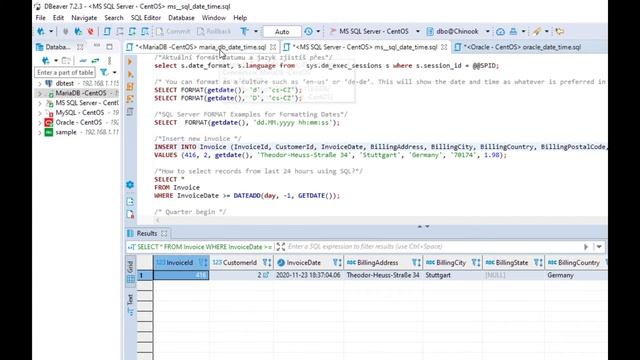Toggle Link with Editor arrows icon in navigator

[96, 61]
